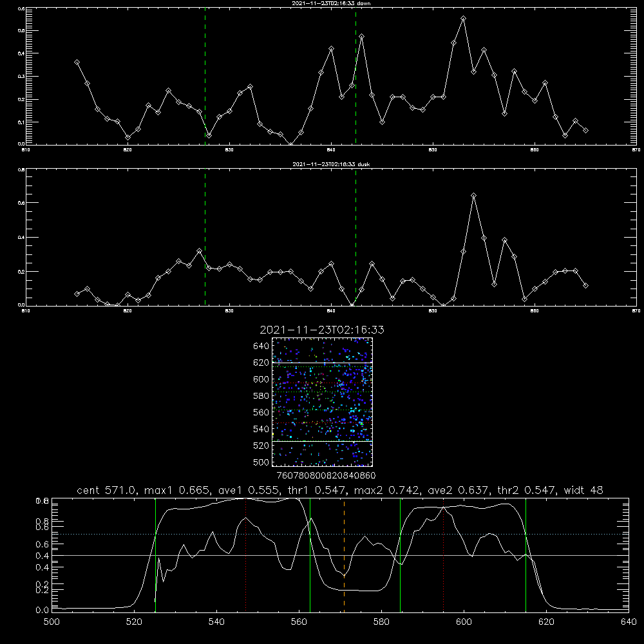Click the left green dashed line in the dawn plot
This screenshot has height=644, width=644.
pos(205,77)
